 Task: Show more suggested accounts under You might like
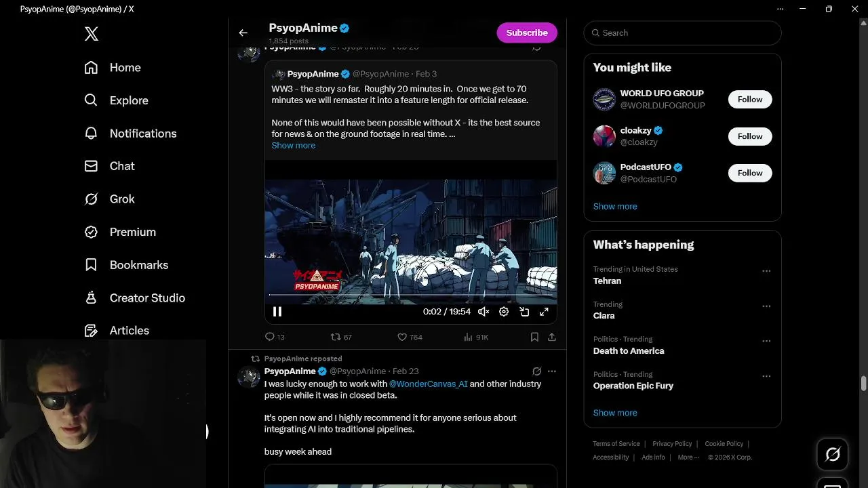pyautogui.click(x=615, y=206)
